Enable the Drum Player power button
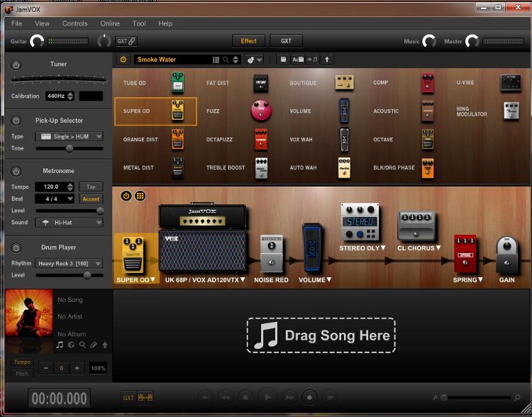Screen dimensions: 532x417 16,248
